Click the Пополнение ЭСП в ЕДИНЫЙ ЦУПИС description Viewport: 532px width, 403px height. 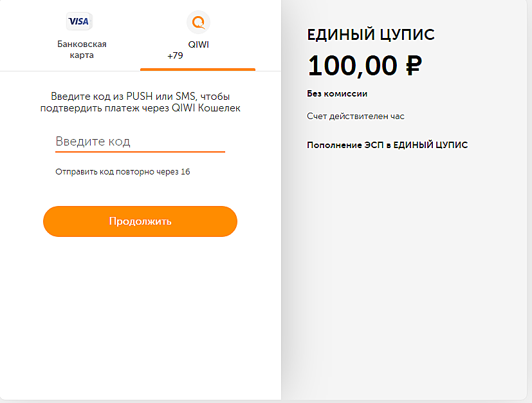click(387, 145)
